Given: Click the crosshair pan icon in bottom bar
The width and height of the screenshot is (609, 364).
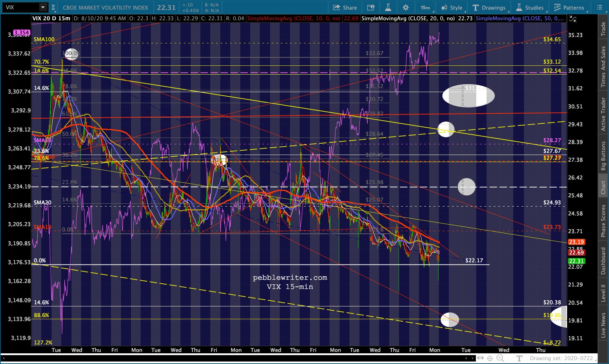Looking at the screenshot, I should coord(490,358).
